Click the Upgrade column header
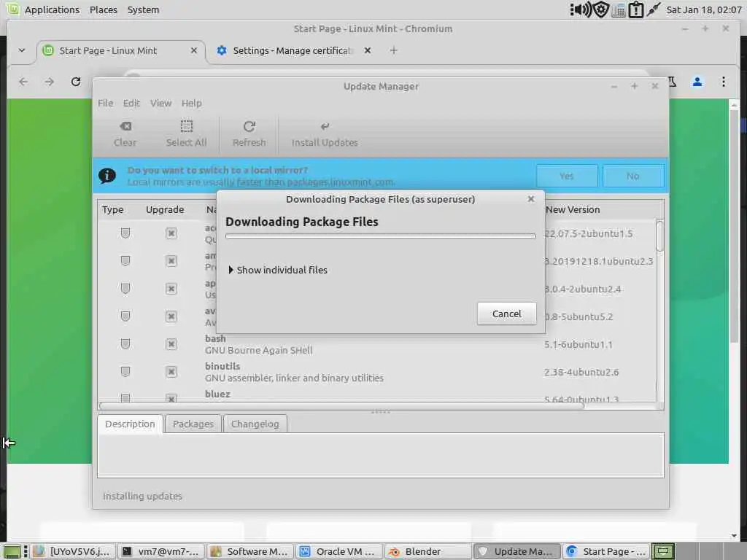747x560 pixels. tap(165, 209)
